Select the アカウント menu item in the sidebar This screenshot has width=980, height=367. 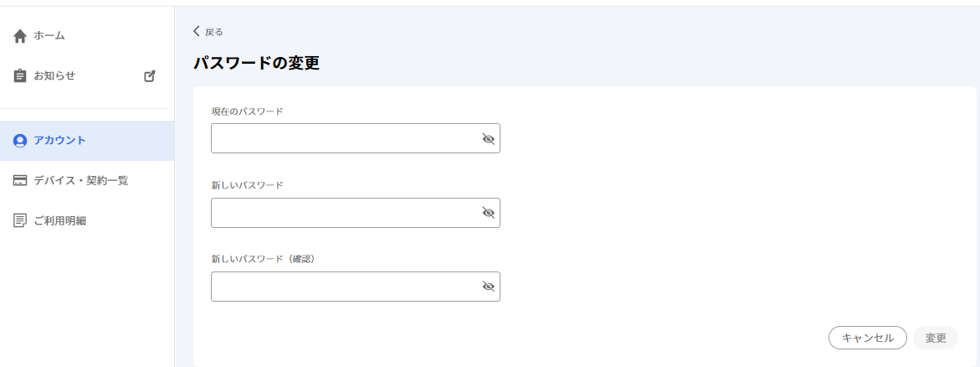(87, 140)
